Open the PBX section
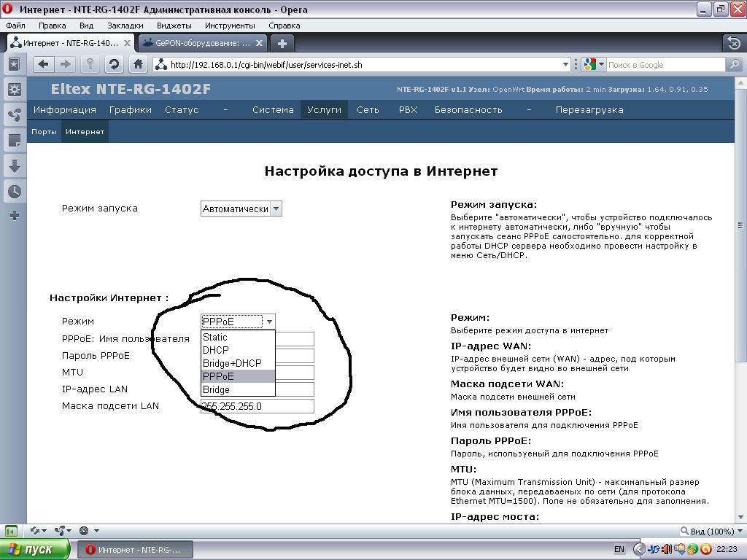Viewport: 747px width, 560px height. (408, 109)
